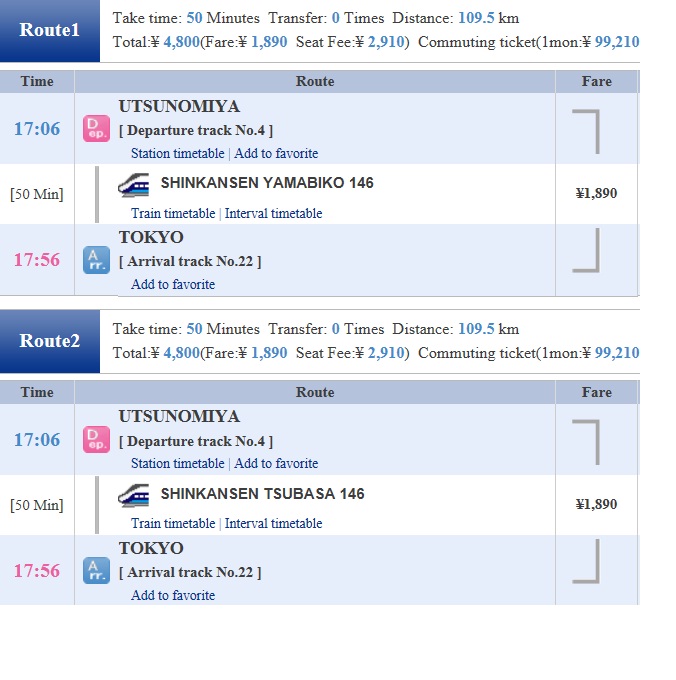Screen dimensions: 676x680
Task: Open Tsubasa 146 Interval timetable
Action: pos(273,524)
